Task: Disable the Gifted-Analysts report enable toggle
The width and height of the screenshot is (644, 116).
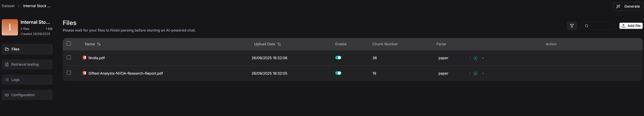Action: click(x=338, y=73)
